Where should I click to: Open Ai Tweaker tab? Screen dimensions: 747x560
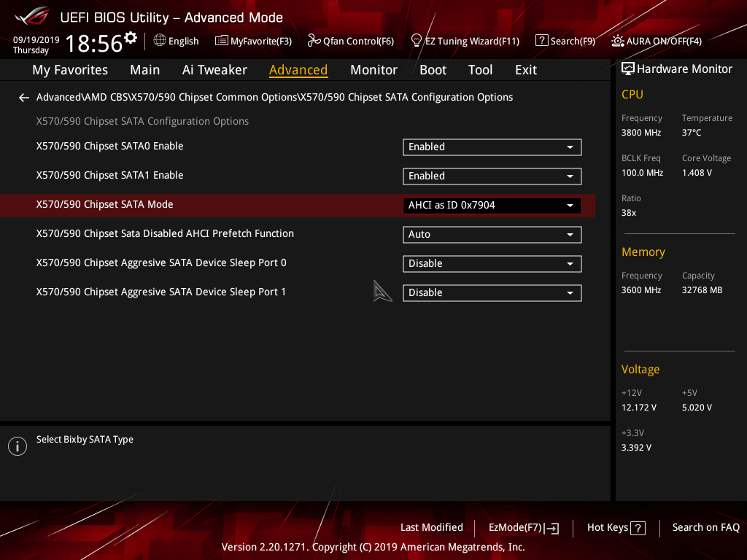[214, 70]
